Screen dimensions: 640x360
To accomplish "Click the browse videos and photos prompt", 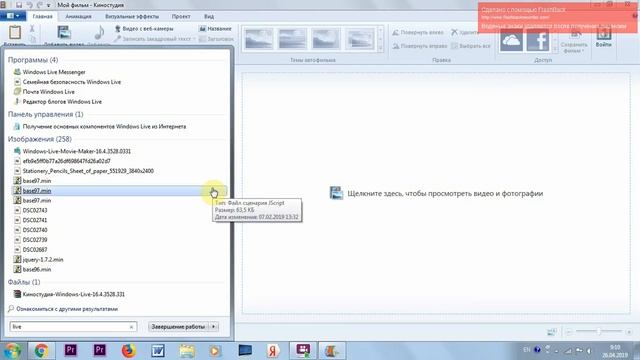I will pyautogui.click(x=436, y=193).
